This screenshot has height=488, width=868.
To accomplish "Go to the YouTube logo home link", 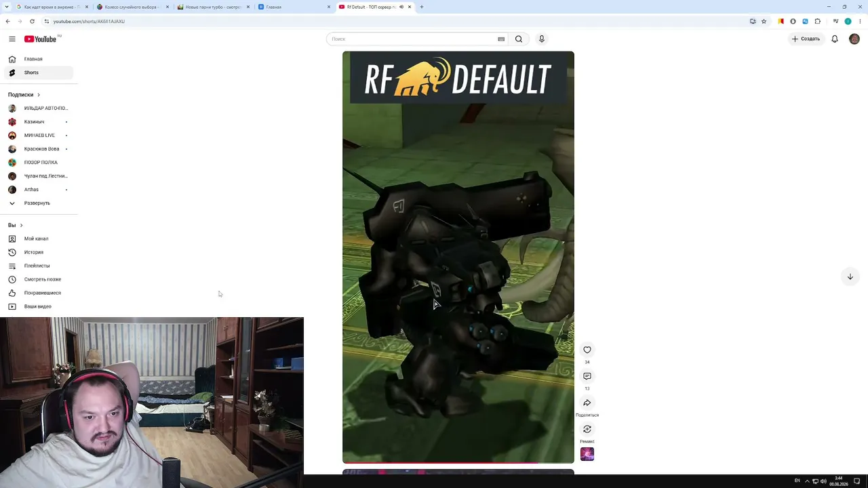I will [41, 39].
